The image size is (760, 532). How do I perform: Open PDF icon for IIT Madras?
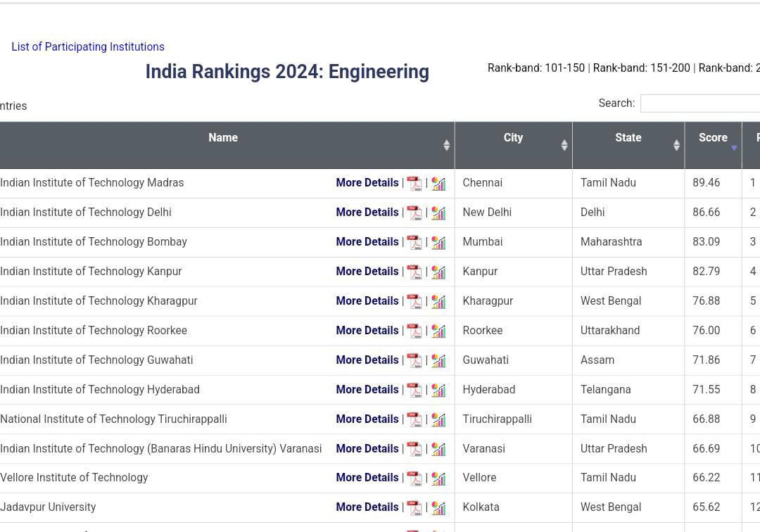pos(414,184)
